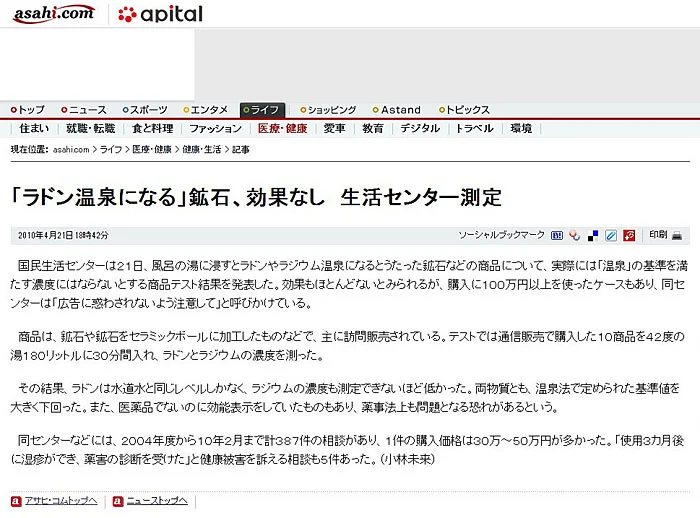Switch to the スポーツ tab

click(x=146, y=110)
